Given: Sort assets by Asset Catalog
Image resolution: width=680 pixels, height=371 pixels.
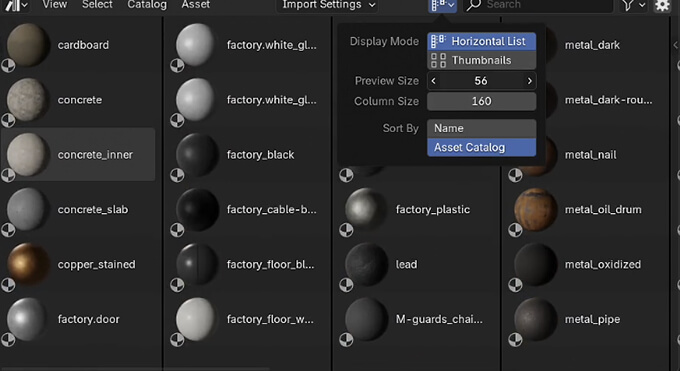Looking at the screenshot, I should (481, 148).
